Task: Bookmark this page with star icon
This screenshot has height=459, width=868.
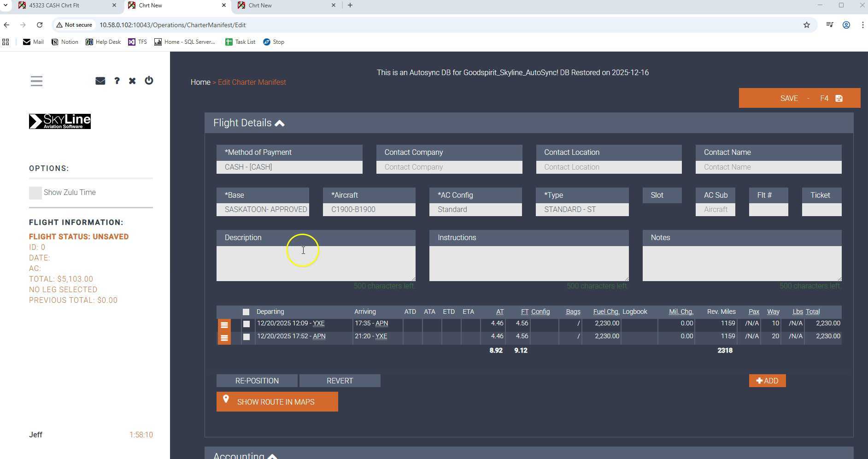Action: tap(806, 25)
